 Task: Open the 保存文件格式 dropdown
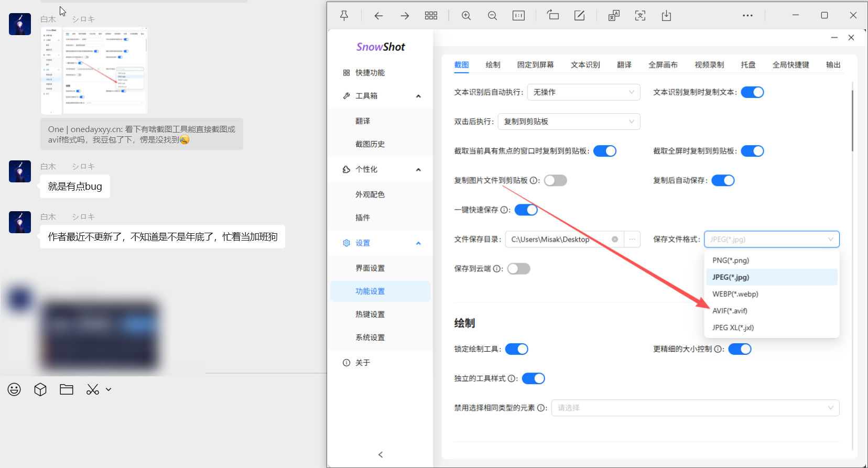tap(771, 240)
